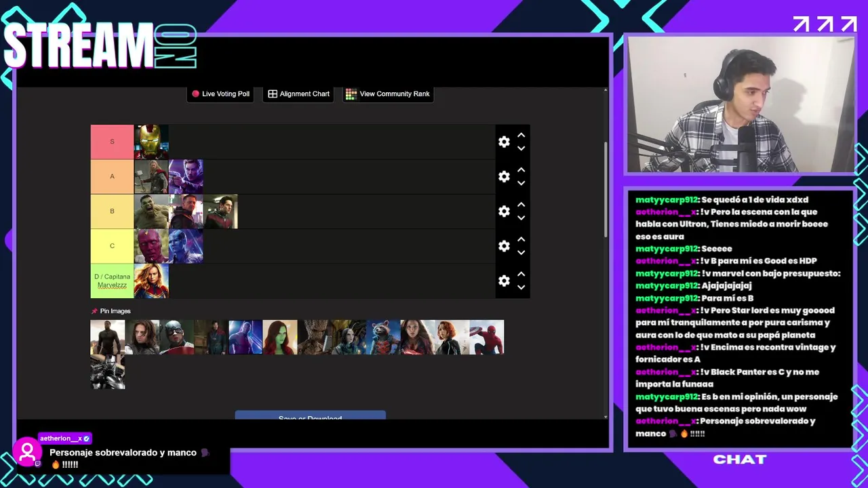Screen dimensions: 868x488
Task: Pick the Scarlet Witch image from the pool
Action: (x=418, y=337)
